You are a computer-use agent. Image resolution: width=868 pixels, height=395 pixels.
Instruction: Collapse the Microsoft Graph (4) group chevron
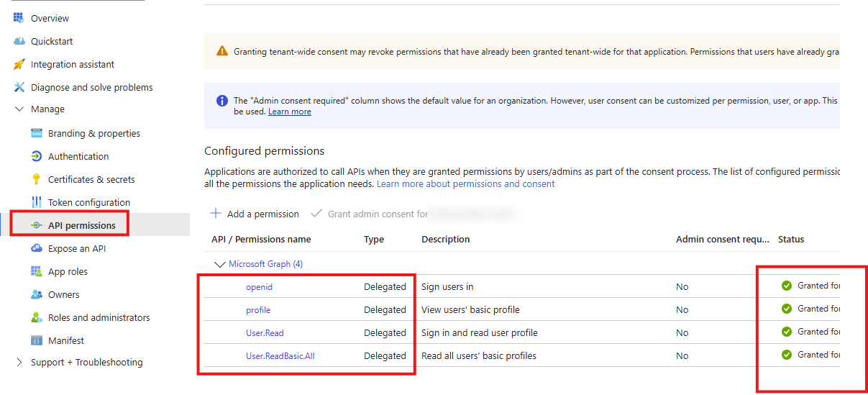pos(220,264)
